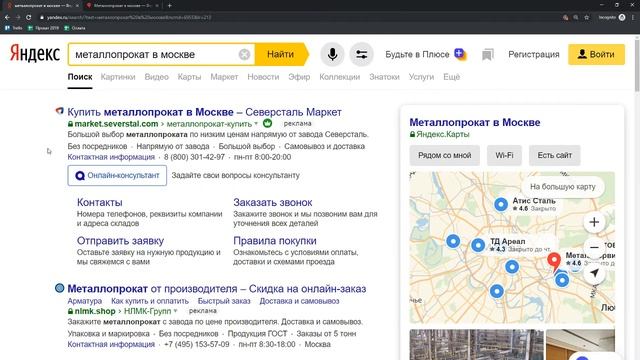Toggle the Рядом со мной filter chip
The width and height of the screenshot is (640, 360).
[x=444, y=156]
